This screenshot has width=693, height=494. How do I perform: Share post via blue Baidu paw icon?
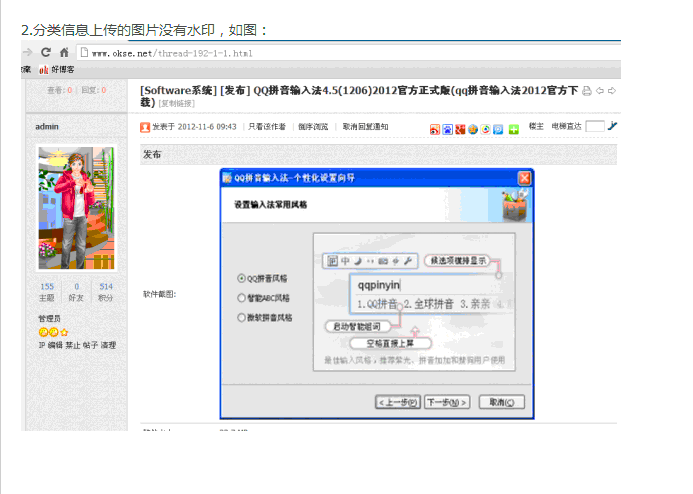(x=447, y=129)
